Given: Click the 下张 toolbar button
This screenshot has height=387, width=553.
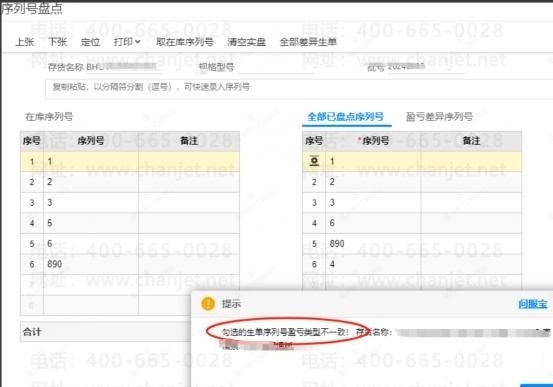Looking at the screenshot, I should 57,42.
